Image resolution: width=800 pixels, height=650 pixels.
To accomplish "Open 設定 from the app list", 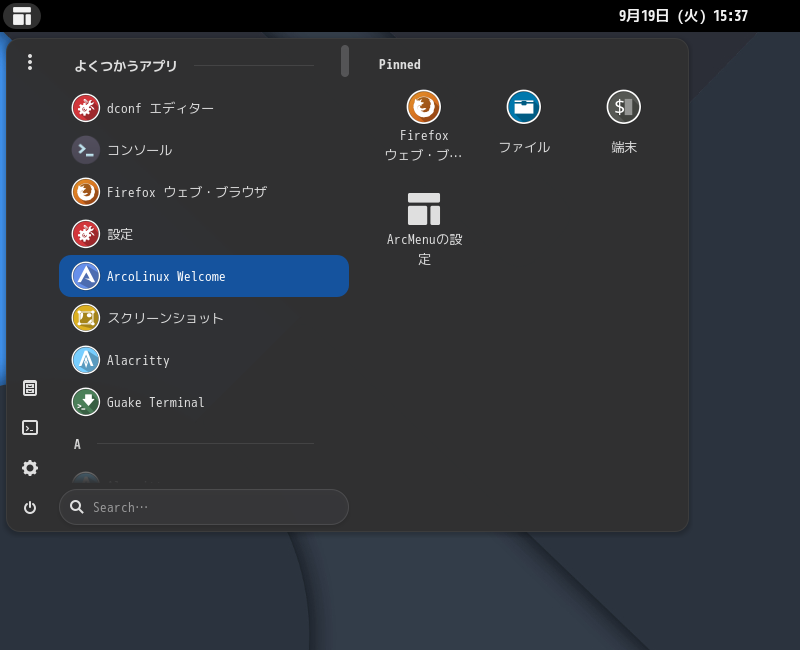I will [x=204, y=234].
